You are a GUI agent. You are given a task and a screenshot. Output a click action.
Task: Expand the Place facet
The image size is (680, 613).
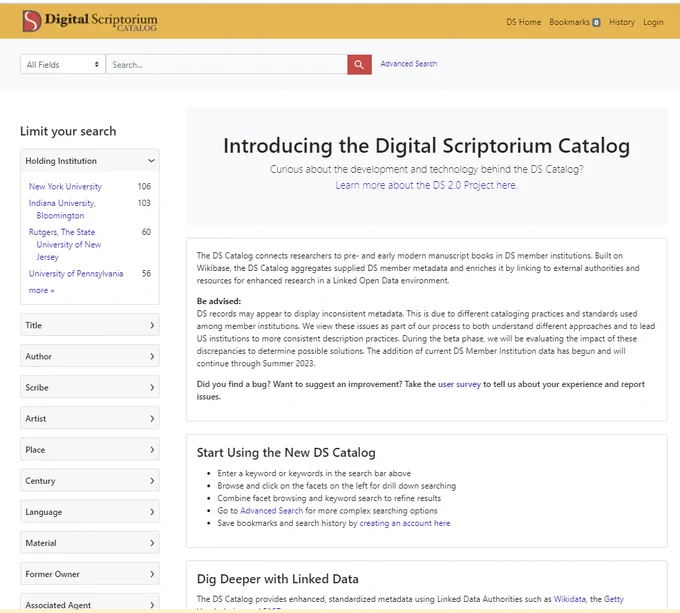pos(90,450)
